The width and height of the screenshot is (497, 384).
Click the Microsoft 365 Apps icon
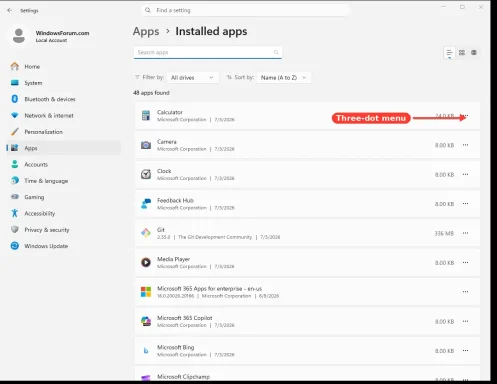pyautogui.click(x=146, y=292)
